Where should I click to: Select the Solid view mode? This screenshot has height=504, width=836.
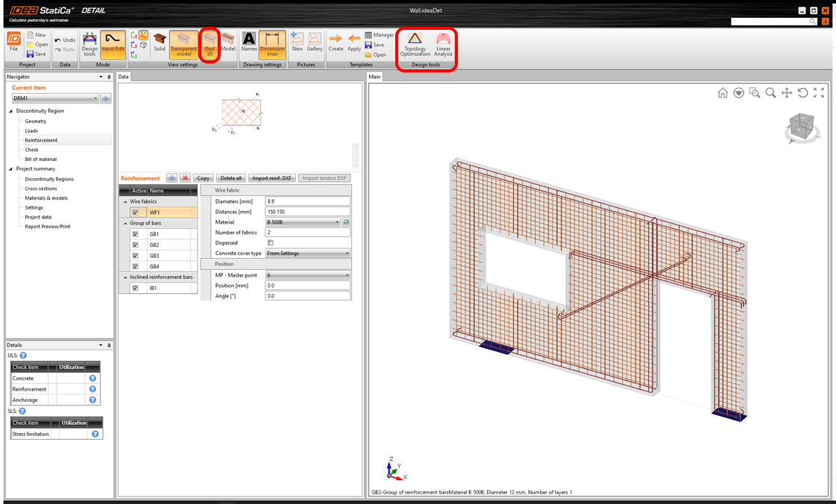pyautogui.click(x=160, y=42)
